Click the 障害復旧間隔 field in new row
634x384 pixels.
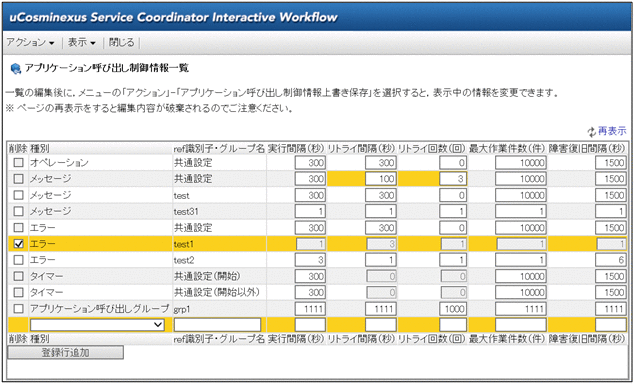pyautogui.click(x=611, y=325)
